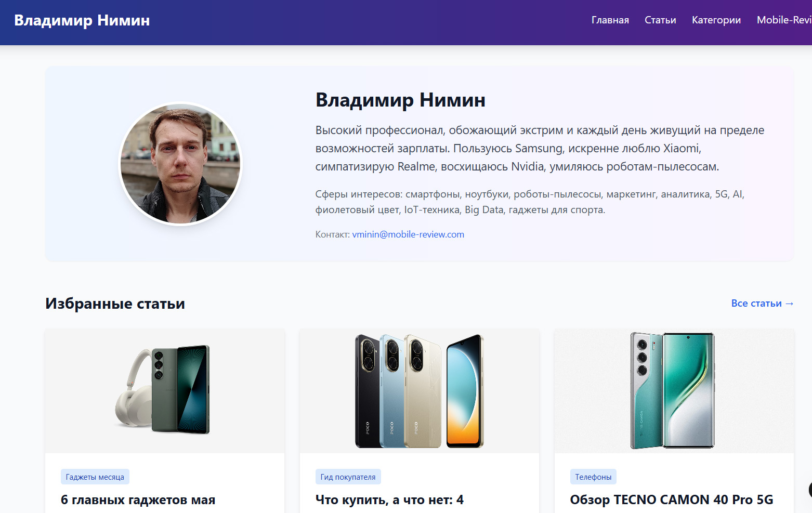Open the TECNO CAMON phone article thumbnail

click(674, 391)
